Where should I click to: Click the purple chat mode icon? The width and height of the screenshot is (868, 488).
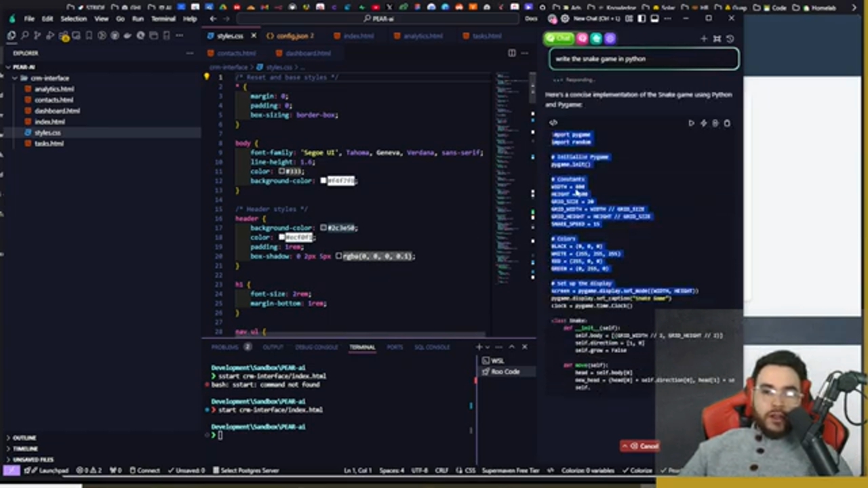coord(610,39)
